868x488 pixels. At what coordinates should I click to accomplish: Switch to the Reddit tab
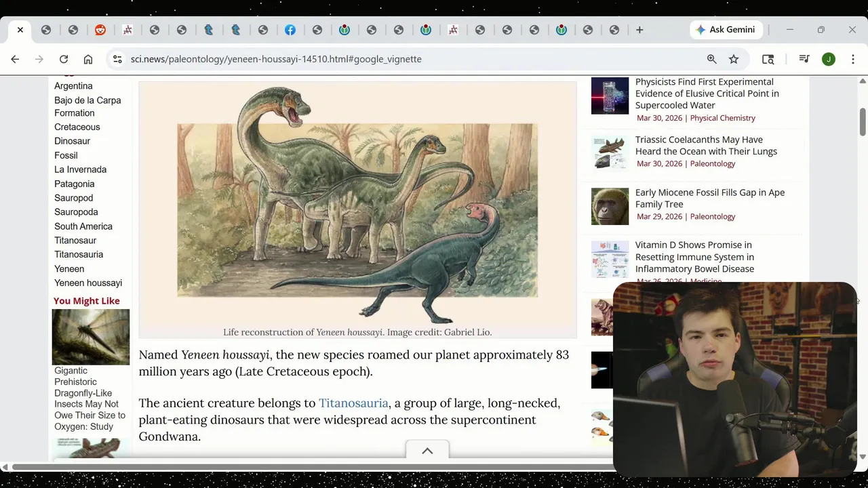click(x=100, y=30)
